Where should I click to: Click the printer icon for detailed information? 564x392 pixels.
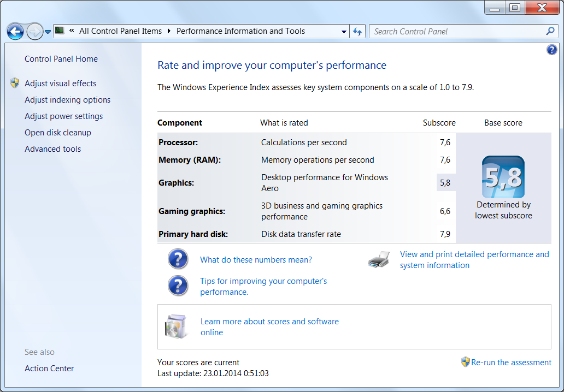coord(379,259)
